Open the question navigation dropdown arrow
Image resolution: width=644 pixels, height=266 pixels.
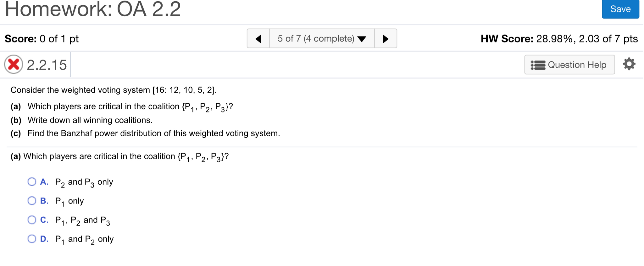point(362,39)
